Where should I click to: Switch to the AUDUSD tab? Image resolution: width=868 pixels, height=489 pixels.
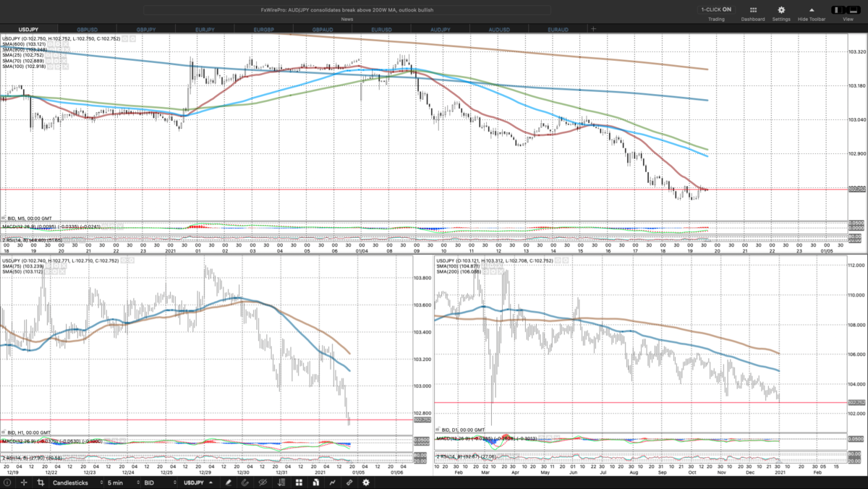coord(498,29)
